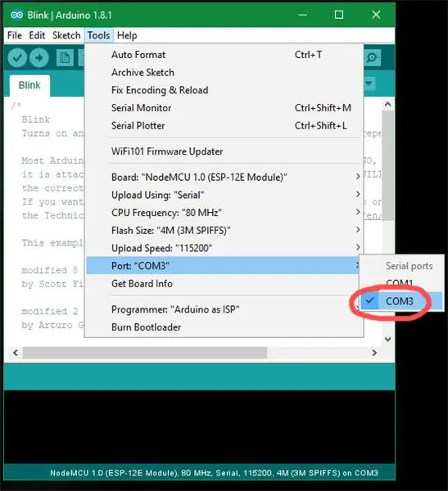Viewport: 448px width, 491px height.
Task: Click the horizontal scrollbar left arrow
Action: 16,353
